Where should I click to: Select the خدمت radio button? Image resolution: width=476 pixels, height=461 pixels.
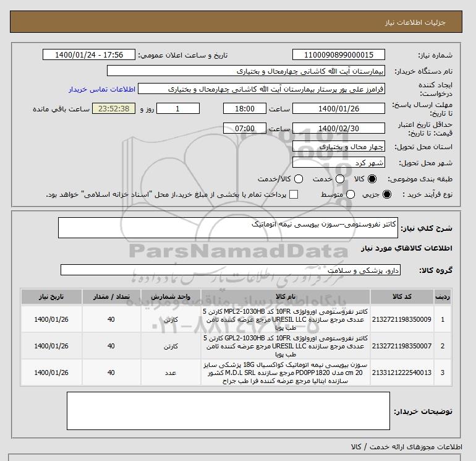pos(340,179)
